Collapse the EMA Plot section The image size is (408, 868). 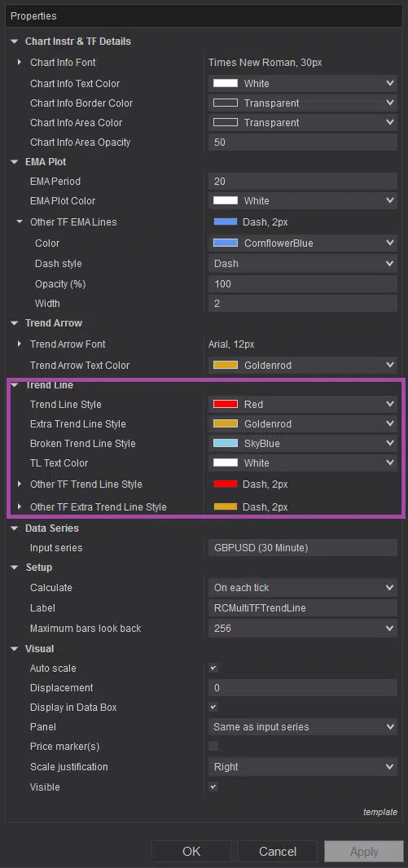tap(15, 162)
